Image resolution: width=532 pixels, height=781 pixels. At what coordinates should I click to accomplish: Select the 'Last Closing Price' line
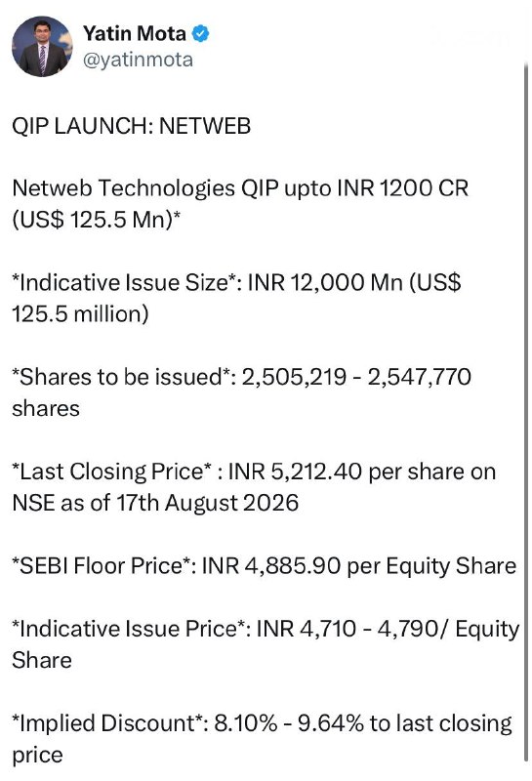pyautogui.click(x=254, y=472)
